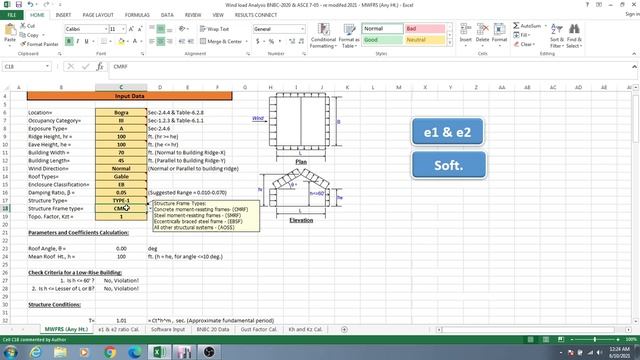
Task: Click the AutoSum sigma icon
Action: (x=516, y=26)
